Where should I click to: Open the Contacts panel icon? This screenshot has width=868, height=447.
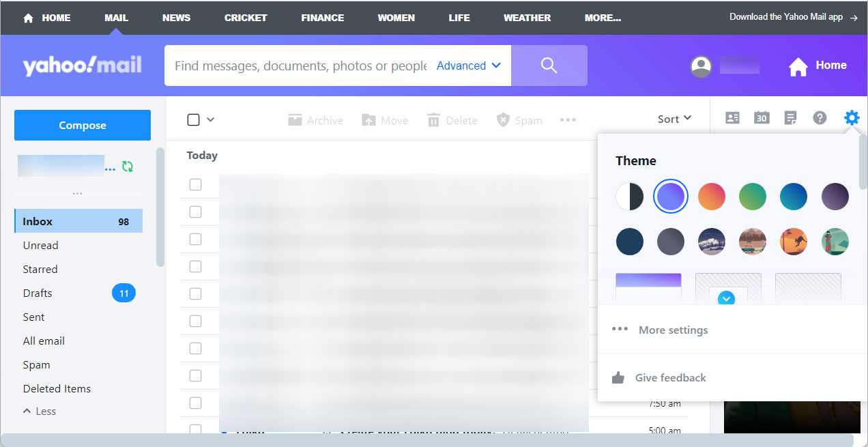(732, 117)
